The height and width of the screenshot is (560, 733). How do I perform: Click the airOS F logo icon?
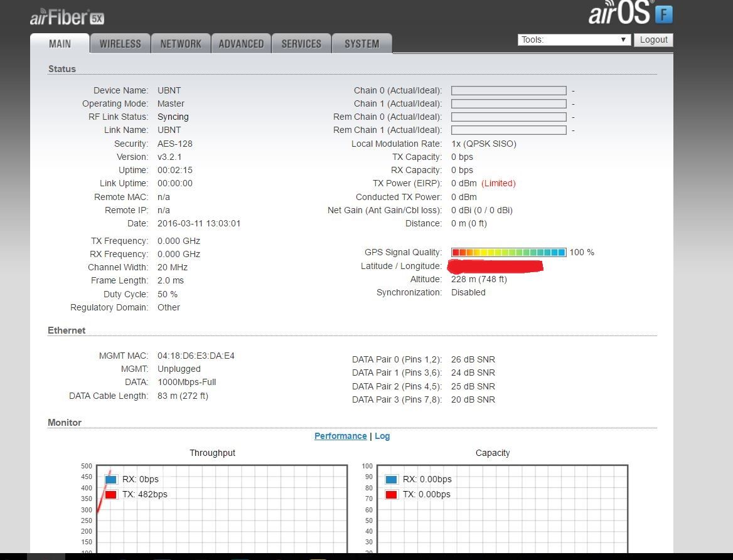663,14
